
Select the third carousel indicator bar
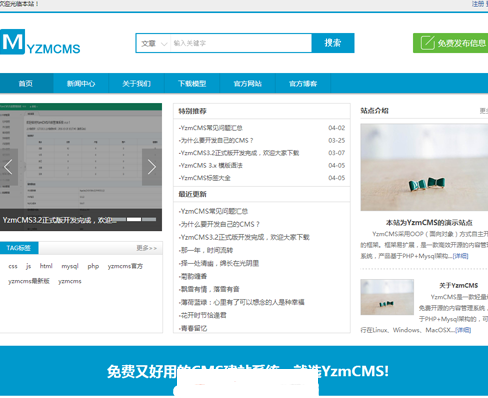coord(149,219)
